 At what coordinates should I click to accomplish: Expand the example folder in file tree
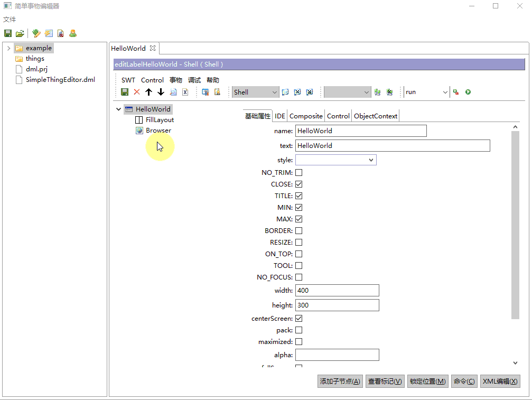[8, 48]
